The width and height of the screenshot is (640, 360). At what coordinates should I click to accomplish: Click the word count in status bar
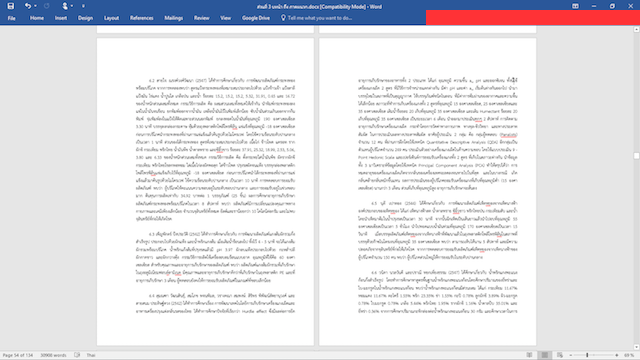[53, 355]
